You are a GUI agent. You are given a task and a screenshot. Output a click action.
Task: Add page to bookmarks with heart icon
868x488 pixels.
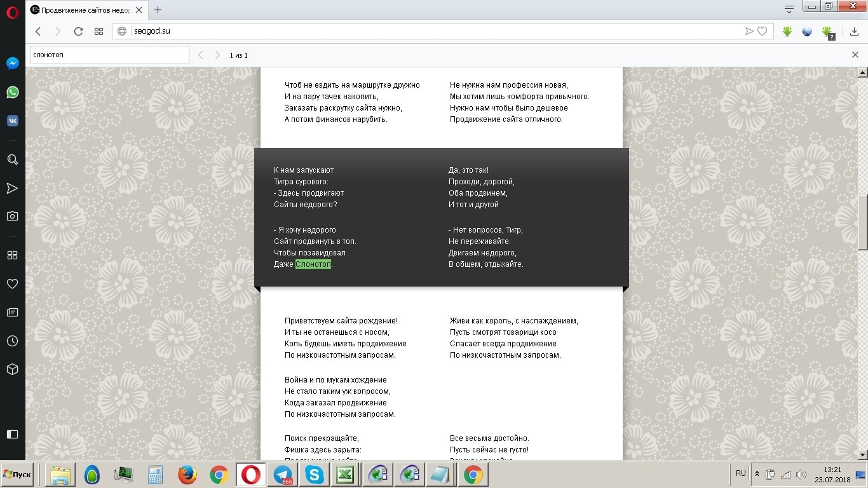pos(762,31)
